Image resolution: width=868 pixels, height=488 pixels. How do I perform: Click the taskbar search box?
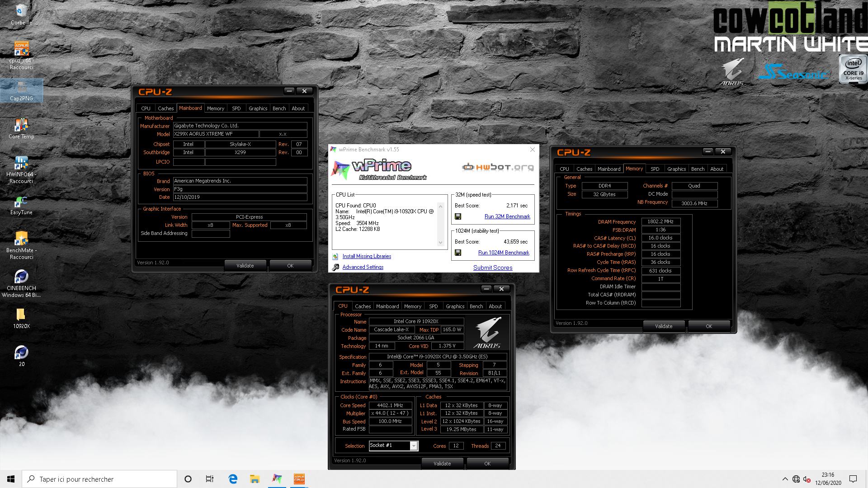coord(99,479)
